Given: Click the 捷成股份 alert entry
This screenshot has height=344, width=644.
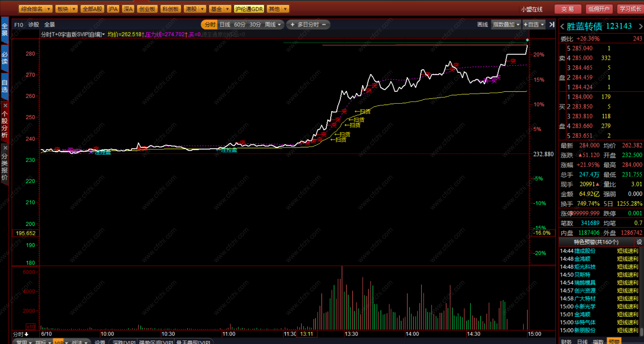Looking at the screenshot, I should pyautogui.click(x=585, y=251).
